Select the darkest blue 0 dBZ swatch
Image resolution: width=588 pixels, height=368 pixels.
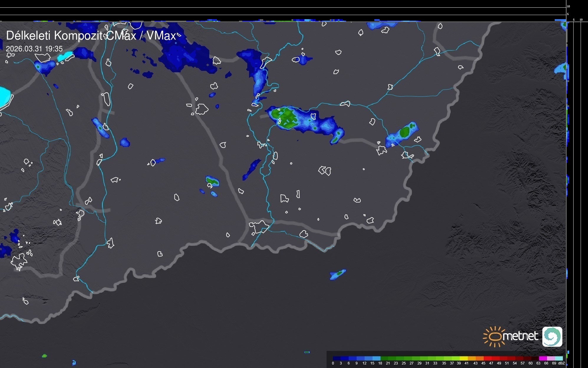[x=336, y=358]
